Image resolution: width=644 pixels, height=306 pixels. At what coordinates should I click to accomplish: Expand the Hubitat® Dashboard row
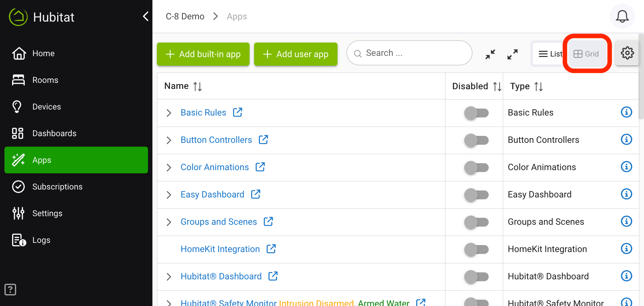point(169,277)
